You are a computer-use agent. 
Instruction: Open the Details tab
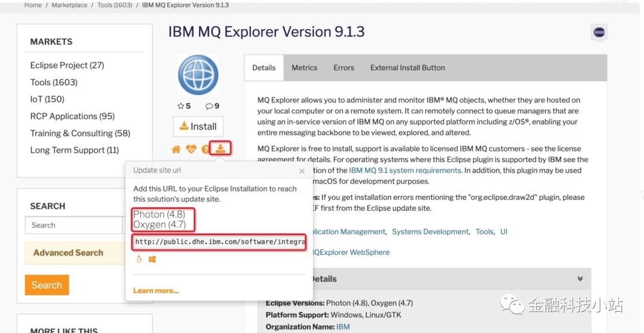point(264,68)
